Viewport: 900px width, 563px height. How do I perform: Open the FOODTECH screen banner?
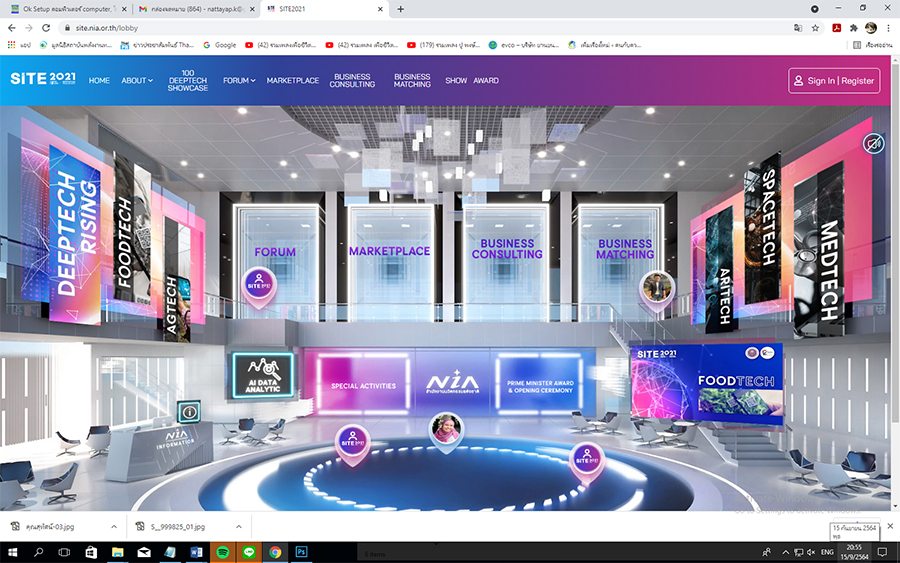tap(707, 384)
